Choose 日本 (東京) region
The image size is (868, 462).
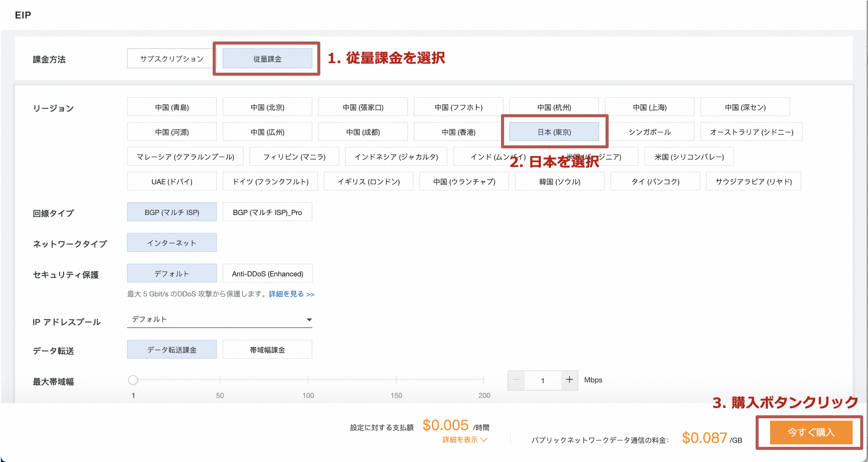point(554,132)
